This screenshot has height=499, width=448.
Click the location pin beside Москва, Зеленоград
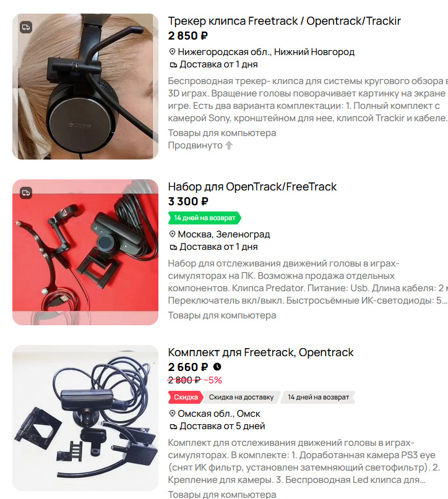click(x=172, y=234)
